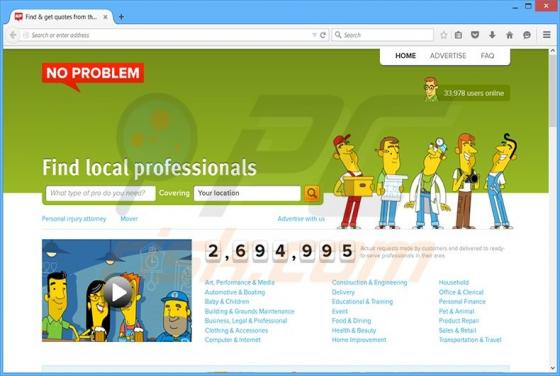Viewport: 560px width, 376px height.
Task: Click the orange search magnifier button
Action: click(312, 193)
